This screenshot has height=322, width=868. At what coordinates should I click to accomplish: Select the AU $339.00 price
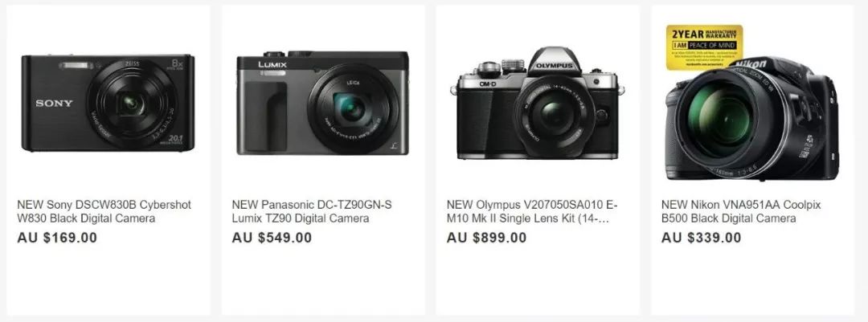pyautogui.click(x=702, y=238)
